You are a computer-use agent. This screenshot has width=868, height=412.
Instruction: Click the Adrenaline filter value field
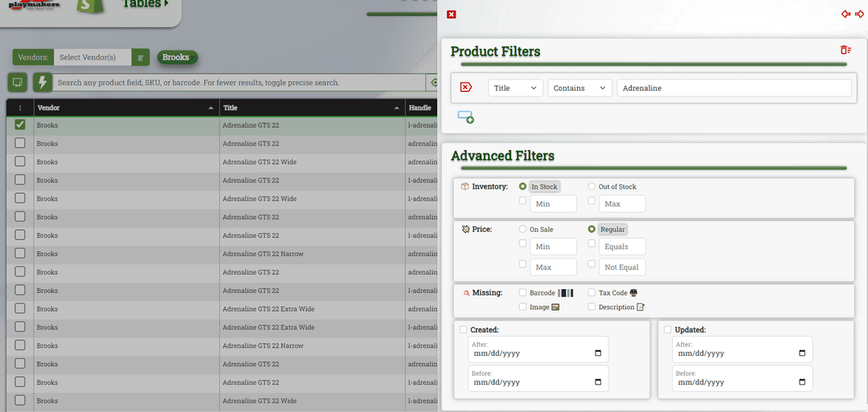734,88
